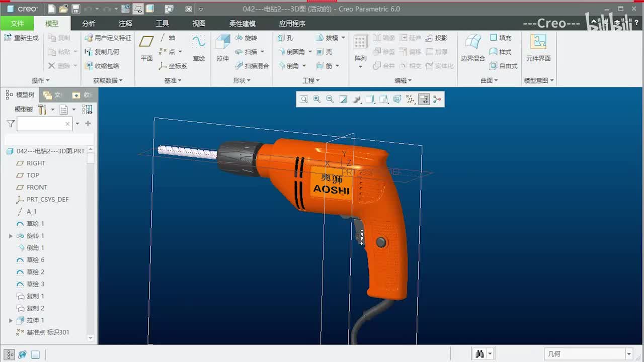This screenshot has width=644, height=362.
Task: Select PRT_CSYS_DEF in the model tree
Action: 47,200
